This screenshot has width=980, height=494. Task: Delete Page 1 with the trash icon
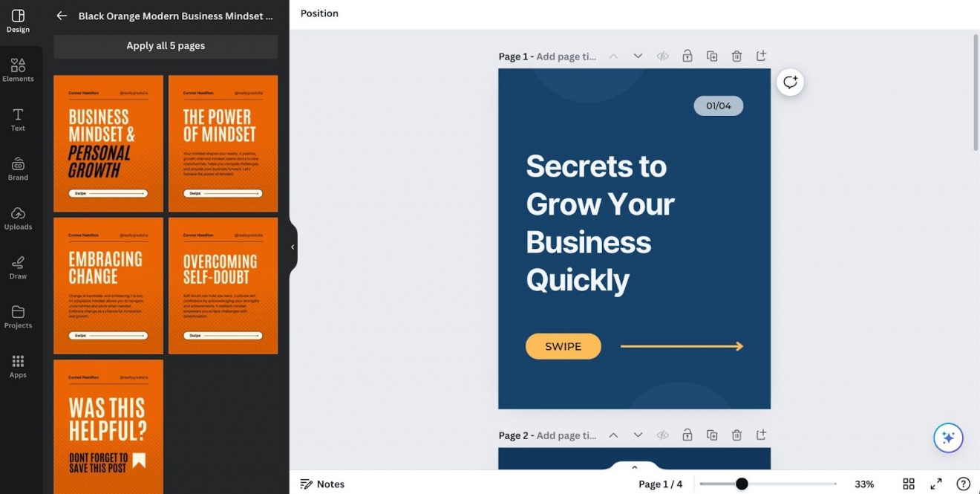click(x=736, y=56)
